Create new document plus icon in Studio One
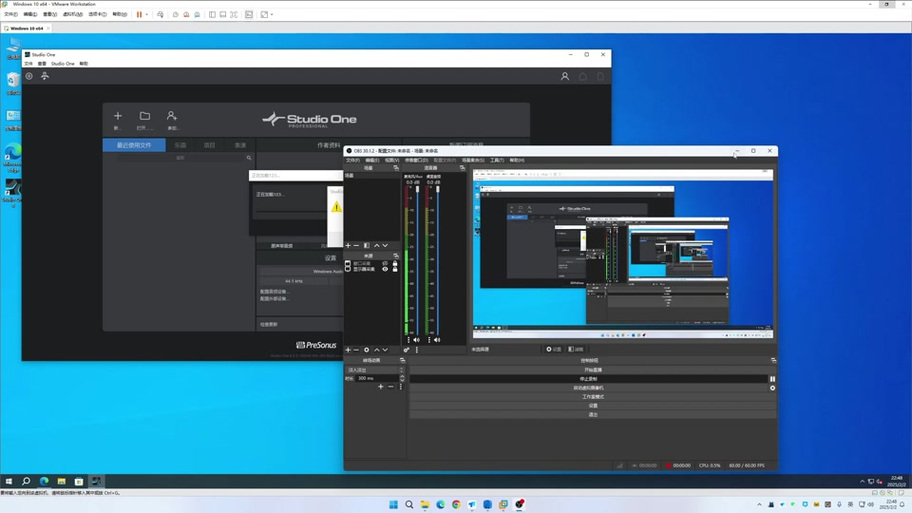 pyautogui.click(x=117, y=116)
